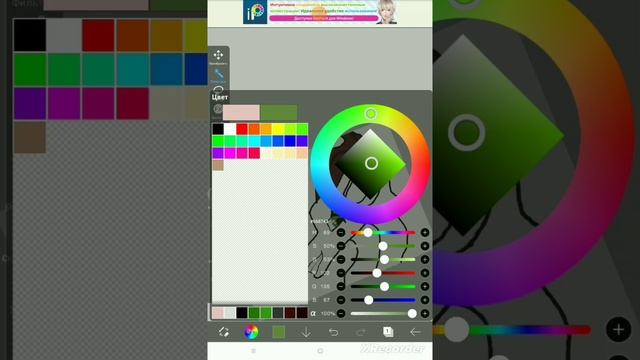Choose the orange palette swatch next to red

pyautogui.click(x=254, y=129)
